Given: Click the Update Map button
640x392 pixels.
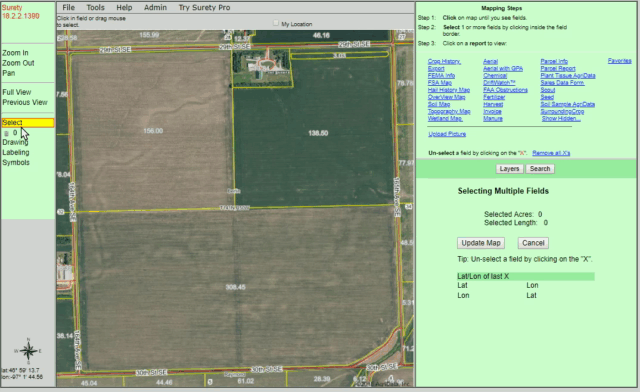Looking at the screenshot, I should click(x=481, y=243).
